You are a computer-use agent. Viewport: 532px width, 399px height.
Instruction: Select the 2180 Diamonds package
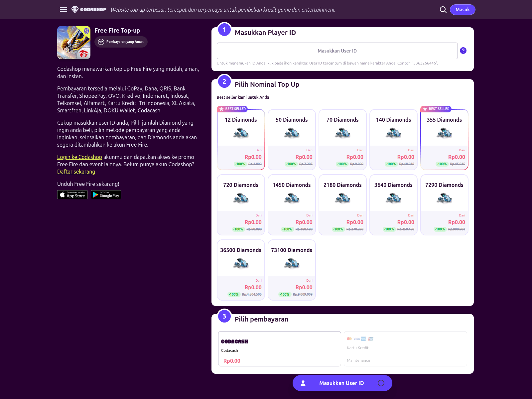tap(342, 205)
